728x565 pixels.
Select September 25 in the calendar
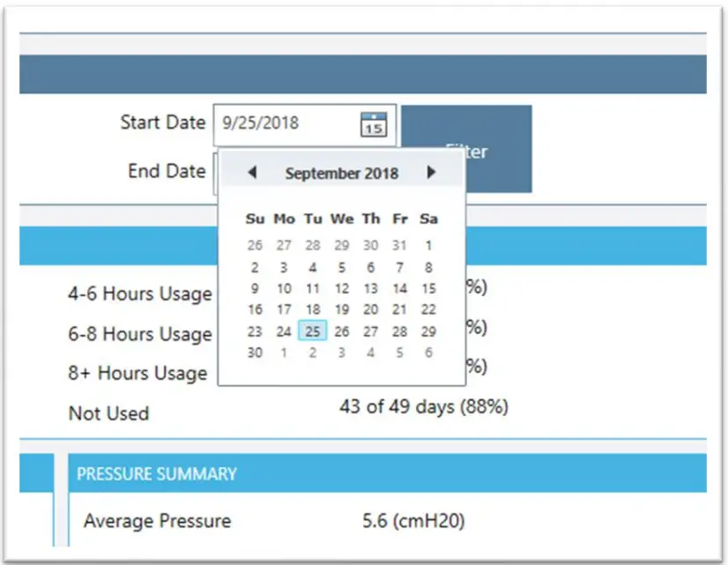[x=313, y=331]
